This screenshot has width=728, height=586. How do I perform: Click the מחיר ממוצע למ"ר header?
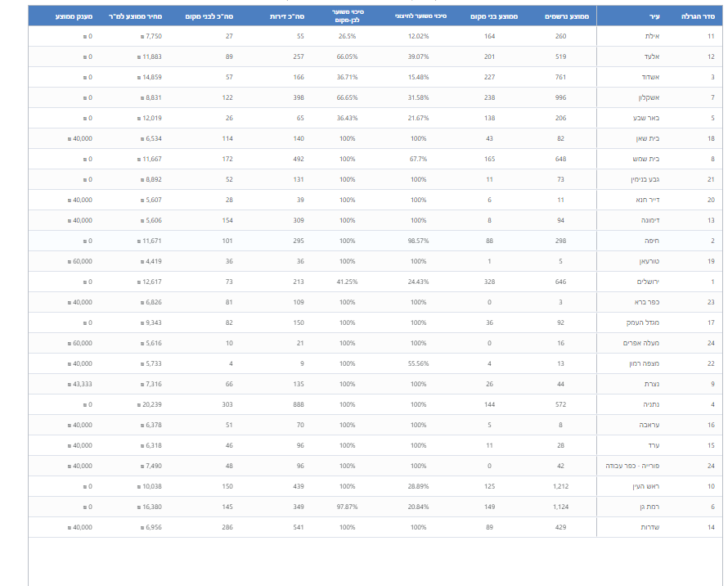tap(135, 16)
